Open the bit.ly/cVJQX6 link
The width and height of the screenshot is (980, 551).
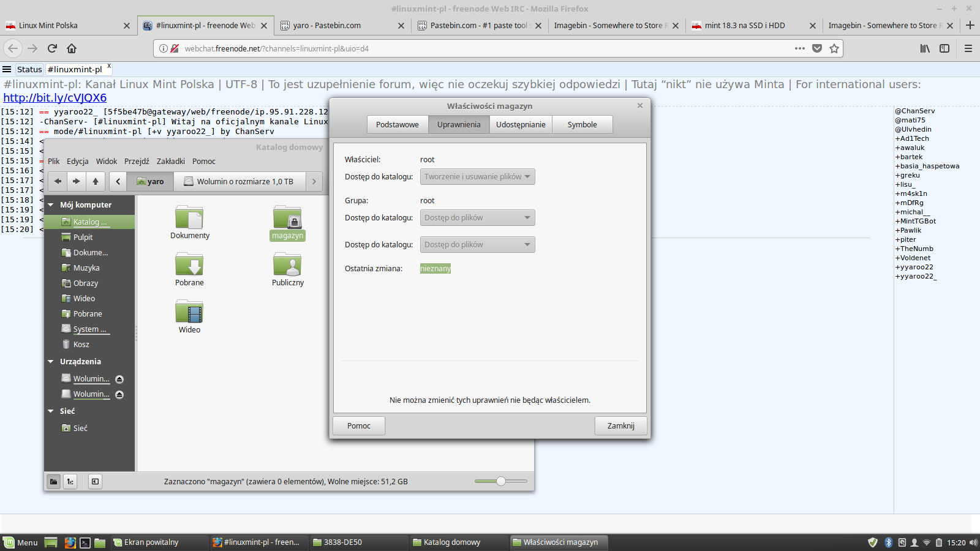click(55, 98)
